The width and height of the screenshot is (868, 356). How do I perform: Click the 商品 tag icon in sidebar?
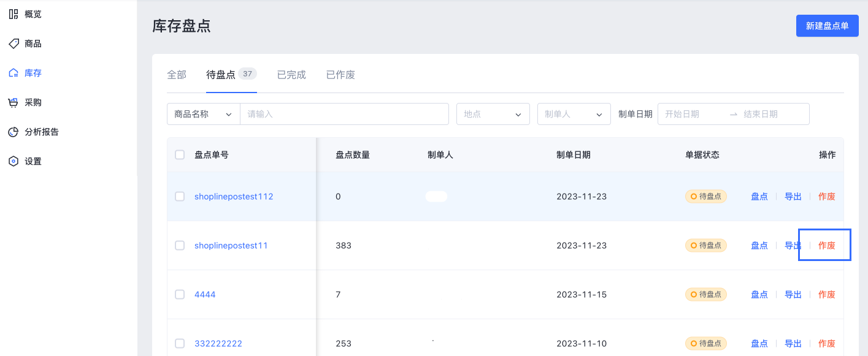pyautogui.click(x=13, y=44)
